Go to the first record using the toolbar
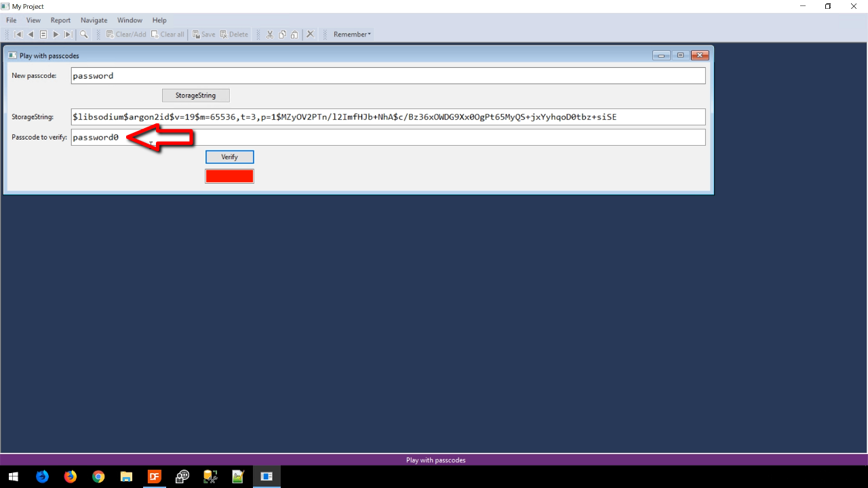 18,35
